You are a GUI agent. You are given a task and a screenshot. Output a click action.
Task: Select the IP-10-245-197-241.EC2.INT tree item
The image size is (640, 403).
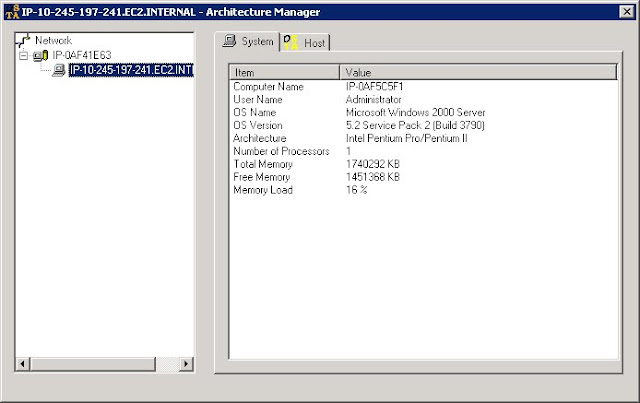click(x=131, y=70)
